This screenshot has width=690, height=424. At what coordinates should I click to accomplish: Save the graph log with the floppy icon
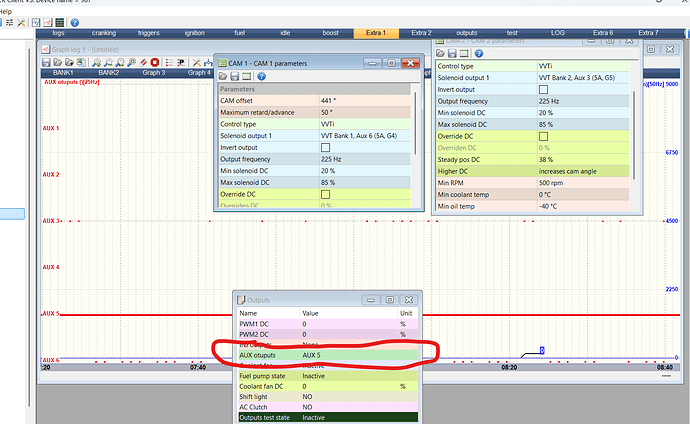click(x=46, y=62)
